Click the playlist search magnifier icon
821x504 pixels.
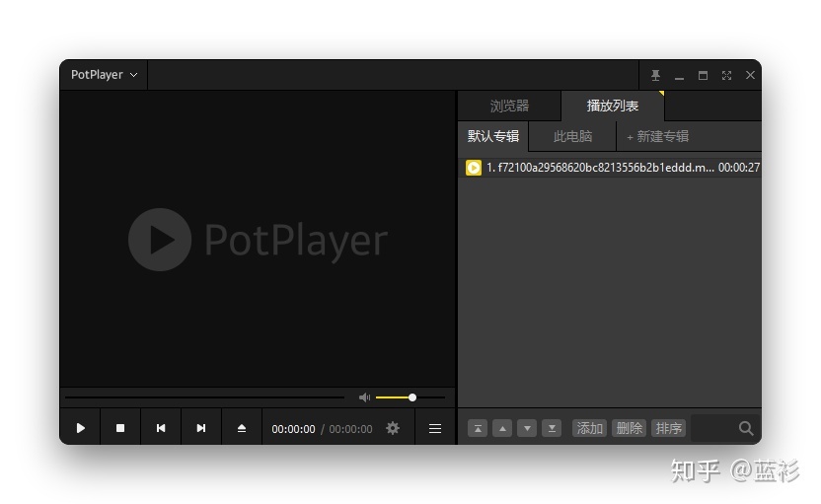coord(746,428)
